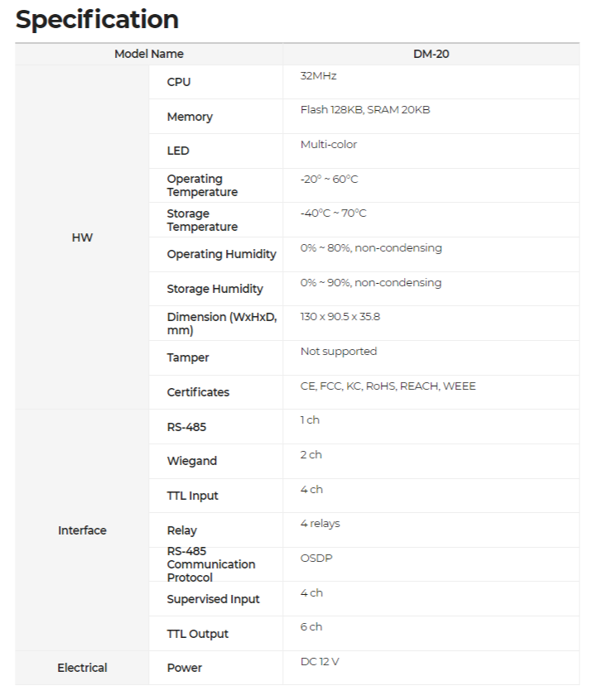
Task: Select the HW category cell
Action: tap(82, 237)
